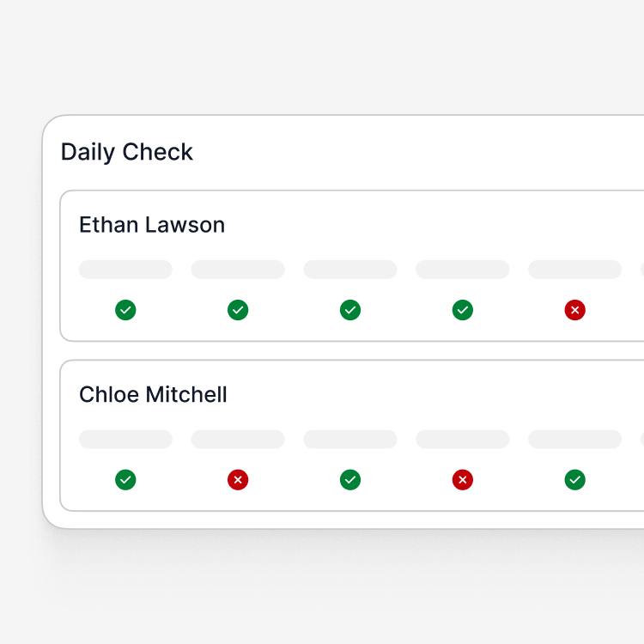Select Ethan Lawson's third green check status
Screen dimensions: 644x644
point(350,310)
